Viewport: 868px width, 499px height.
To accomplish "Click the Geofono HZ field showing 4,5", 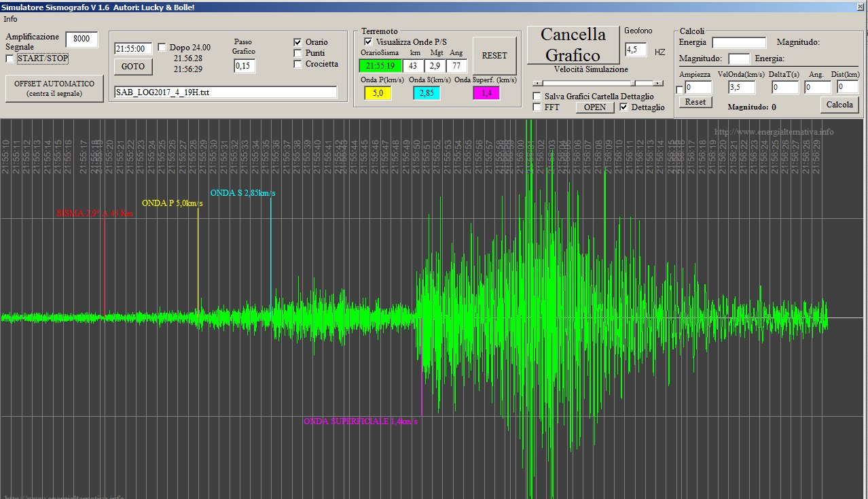I will [x=636, y=50].
